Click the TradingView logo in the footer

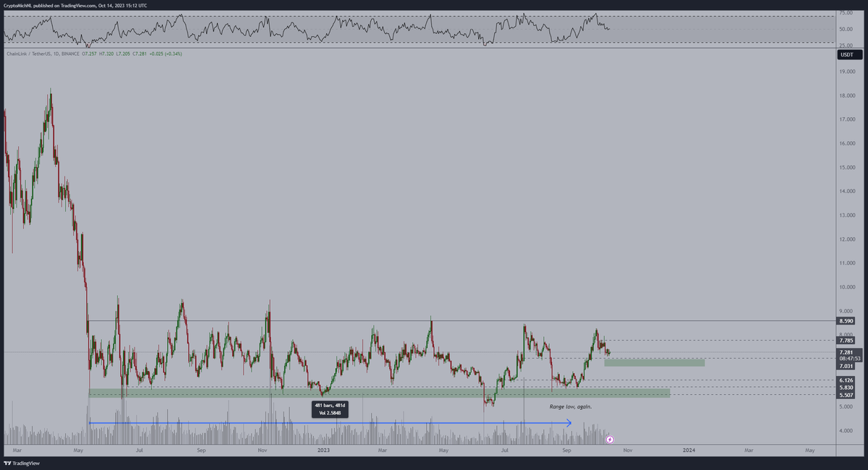pyautogui.click(x=22, y=463)
